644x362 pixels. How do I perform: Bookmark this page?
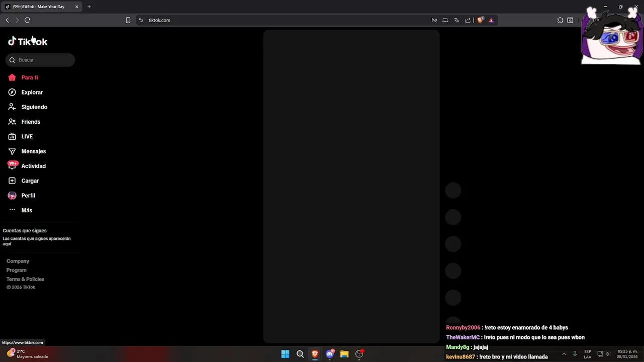pyautogui.click(x=128, y=20)
